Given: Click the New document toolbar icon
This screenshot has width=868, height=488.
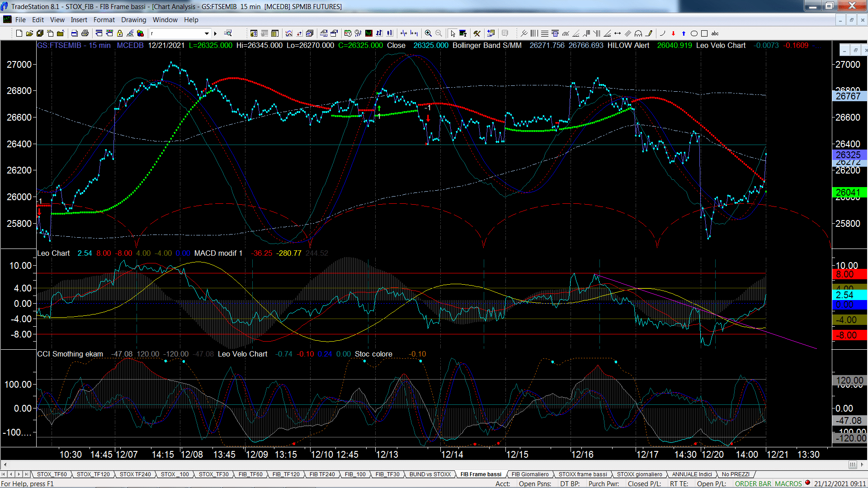Looking at the screenshot, I should click(19, 33).
